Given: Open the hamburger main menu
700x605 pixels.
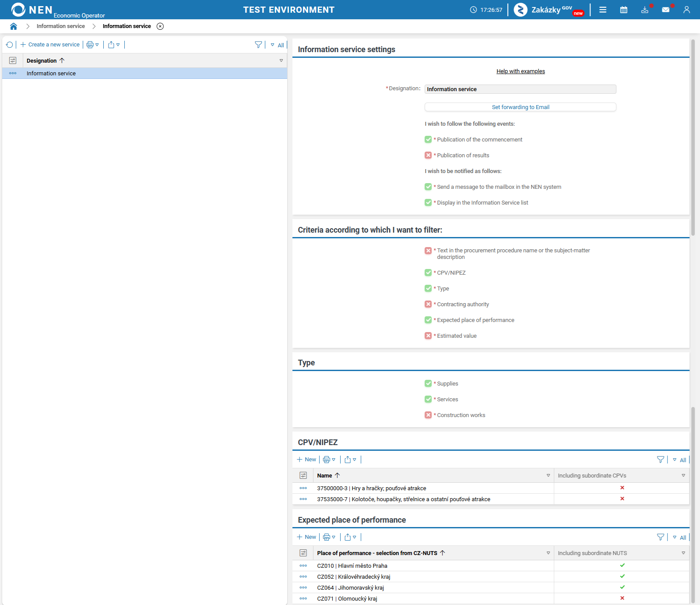Looking at the screenshot, I should click(603, 10).
